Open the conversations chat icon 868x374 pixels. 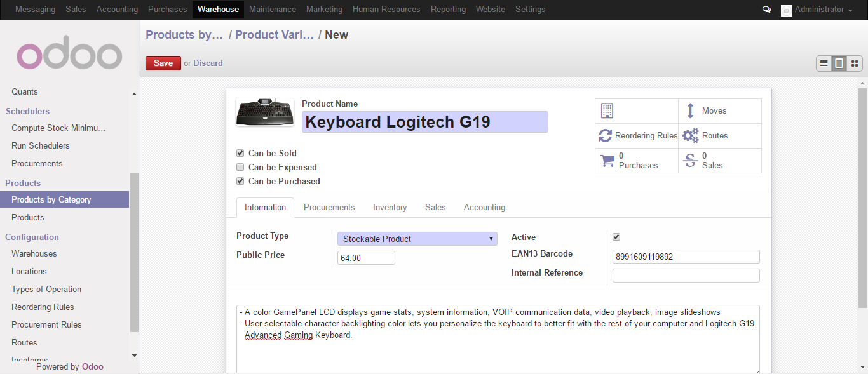(x=766, y=10)
